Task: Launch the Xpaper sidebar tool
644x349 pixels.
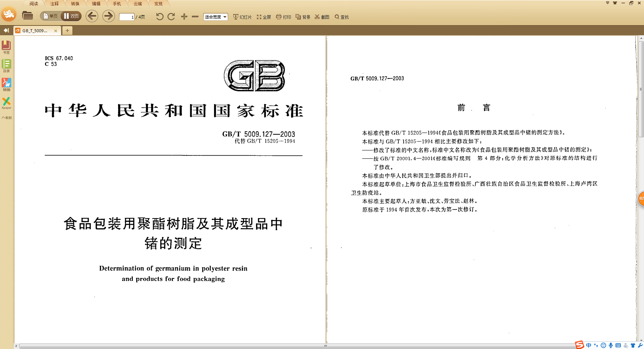Action: coord(6,103)
